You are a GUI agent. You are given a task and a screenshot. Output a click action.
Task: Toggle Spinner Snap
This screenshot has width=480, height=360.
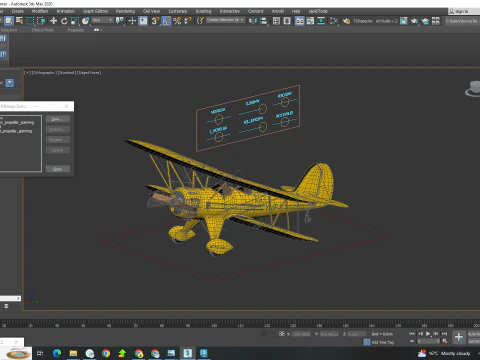[188, 21]
